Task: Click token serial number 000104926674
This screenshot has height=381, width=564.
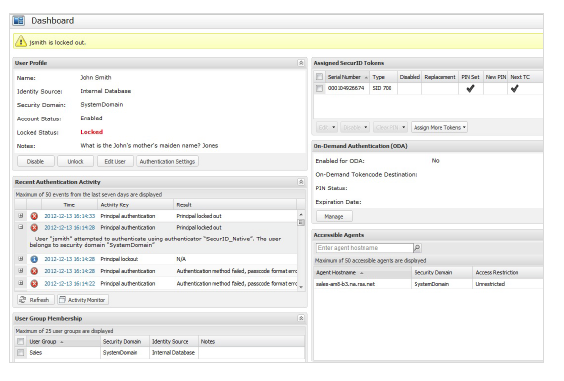Action: 346,88
